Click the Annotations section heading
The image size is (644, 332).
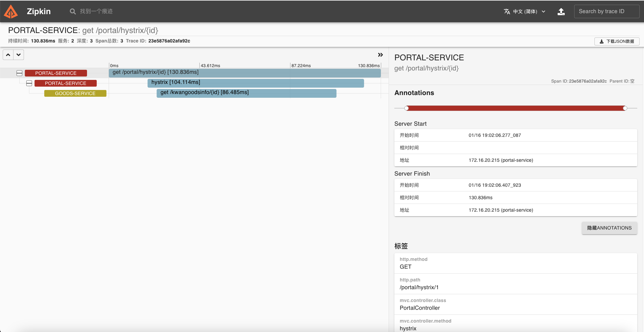pos(414,93)
